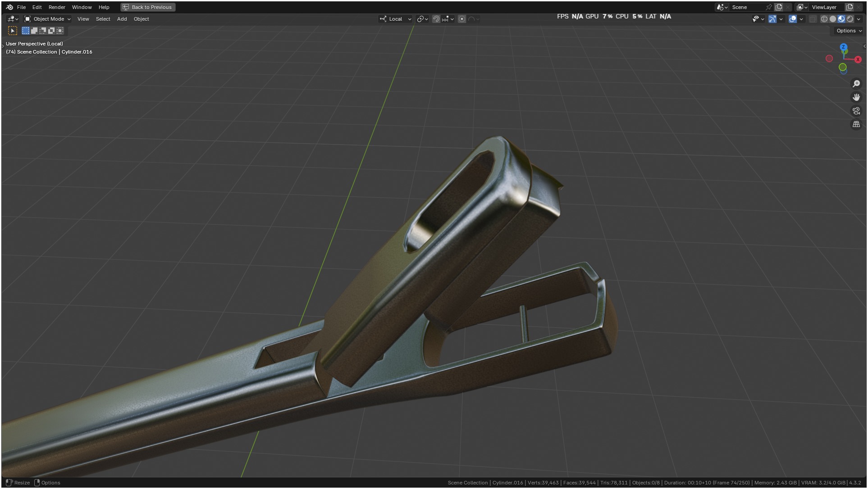Switch to solid viewport shading

pyautogui.click(x=833, y=19)
